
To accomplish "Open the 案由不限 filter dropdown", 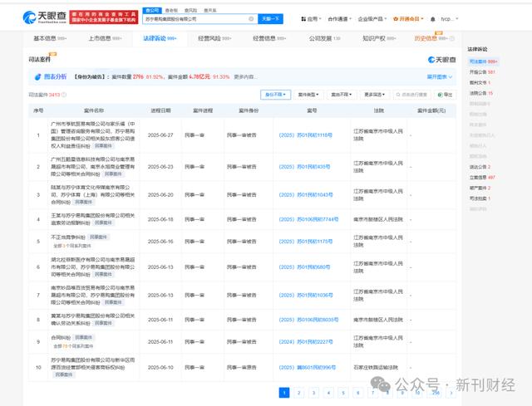I will (342, 95).
